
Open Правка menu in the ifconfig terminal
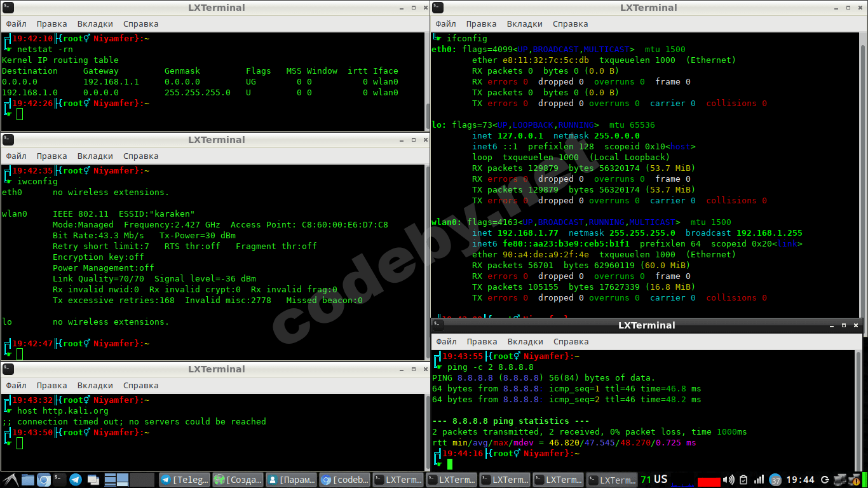pyautogui.click(x=481, y=24)
